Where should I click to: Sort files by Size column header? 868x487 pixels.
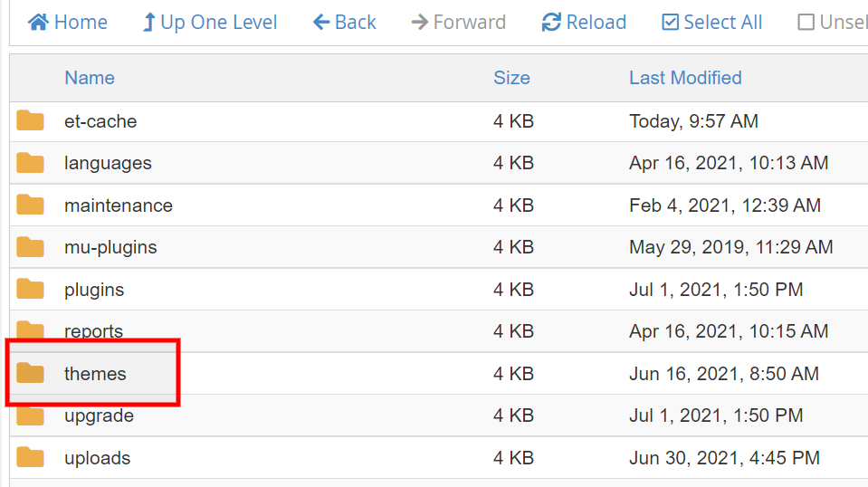click(511, 78)
